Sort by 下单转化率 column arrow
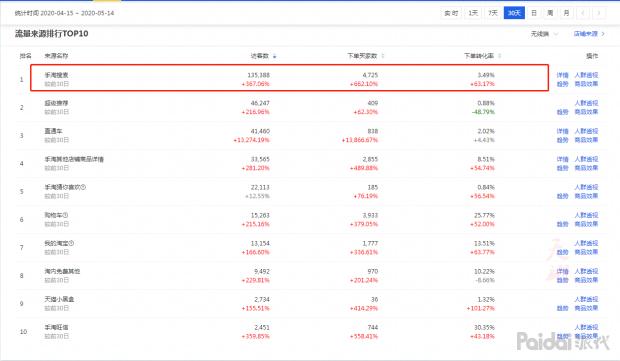Screen dimensions: 620x361 pyautogui.click(x=500, y=56)
